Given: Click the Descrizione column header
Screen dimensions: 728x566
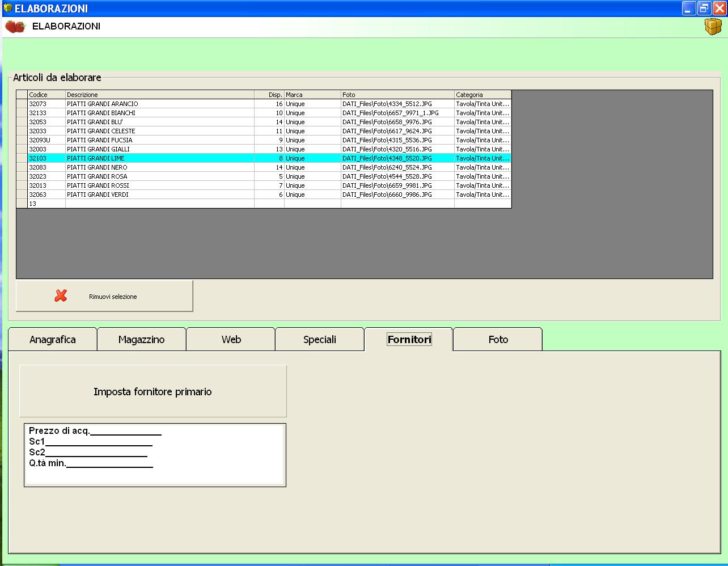Looking at the screenshot, I should pyautogui.click(x=160, y=95).
